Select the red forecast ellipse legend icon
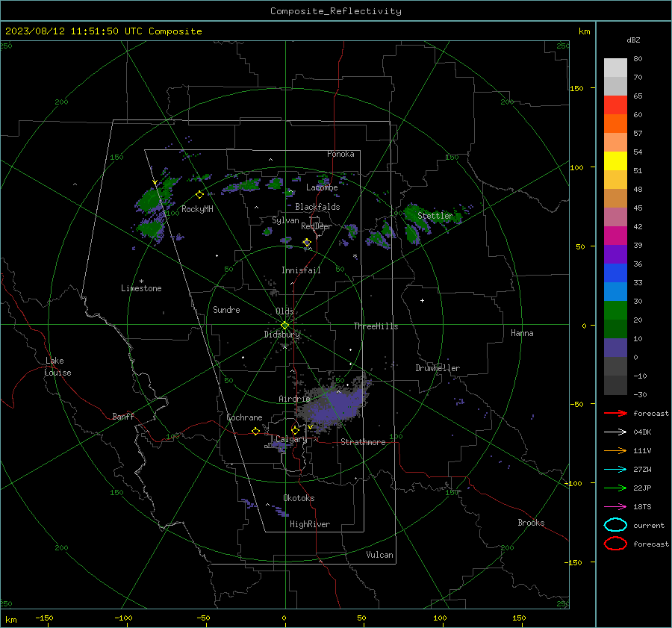Screen dimensions: 672x628 click(615, 544)
